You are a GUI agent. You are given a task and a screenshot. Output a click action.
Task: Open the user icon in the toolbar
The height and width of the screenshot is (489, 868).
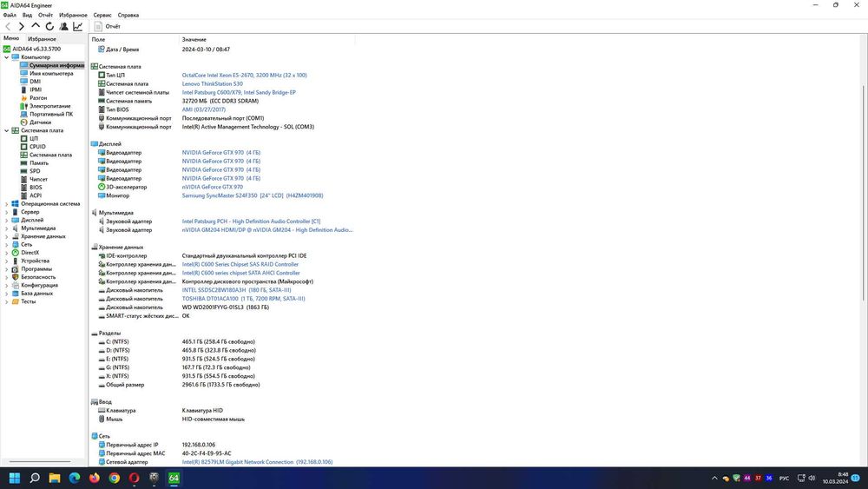[63, 26]
